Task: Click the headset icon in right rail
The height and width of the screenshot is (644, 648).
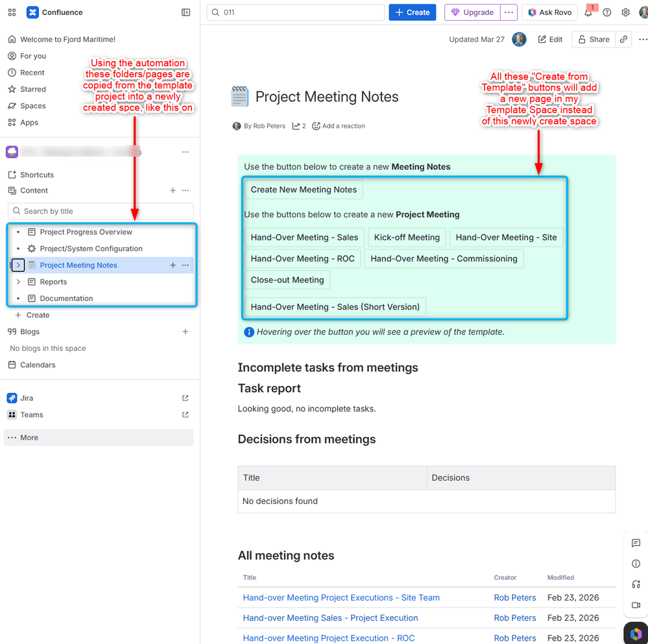Action: (636, 584)
